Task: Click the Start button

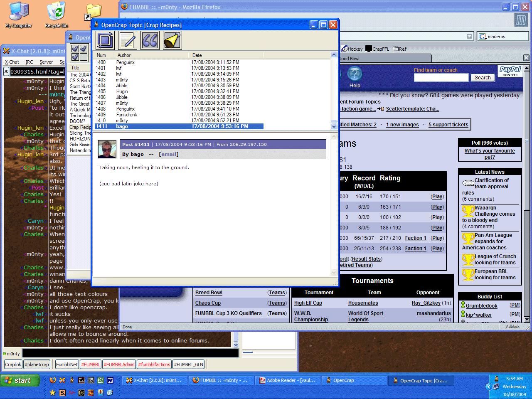Action: (x=20, y=380)
